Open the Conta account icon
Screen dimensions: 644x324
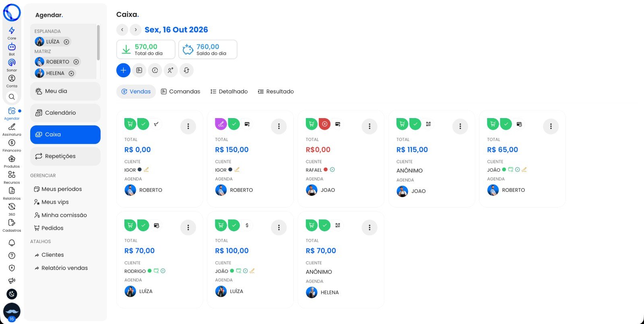[12, 79]
